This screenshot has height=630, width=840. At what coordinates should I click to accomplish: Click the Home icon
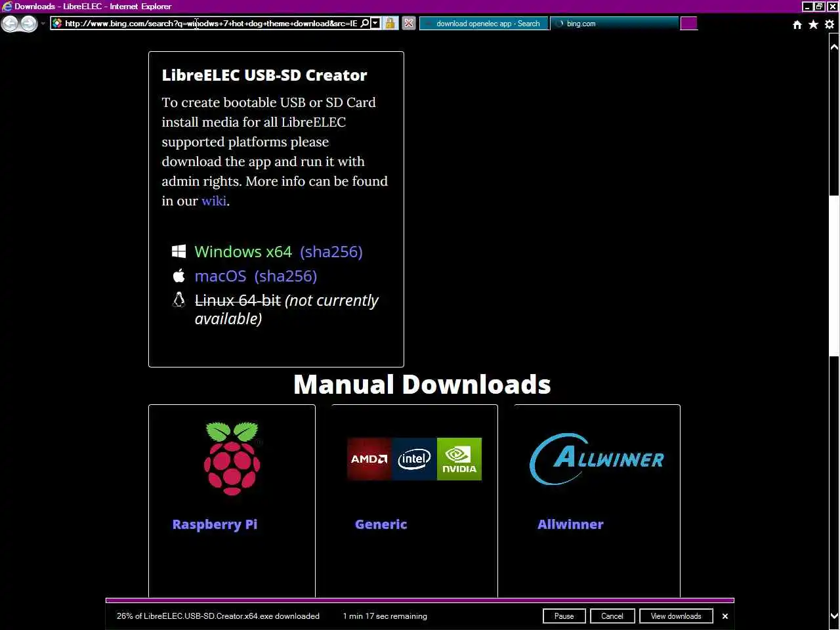tap(797, 24)
